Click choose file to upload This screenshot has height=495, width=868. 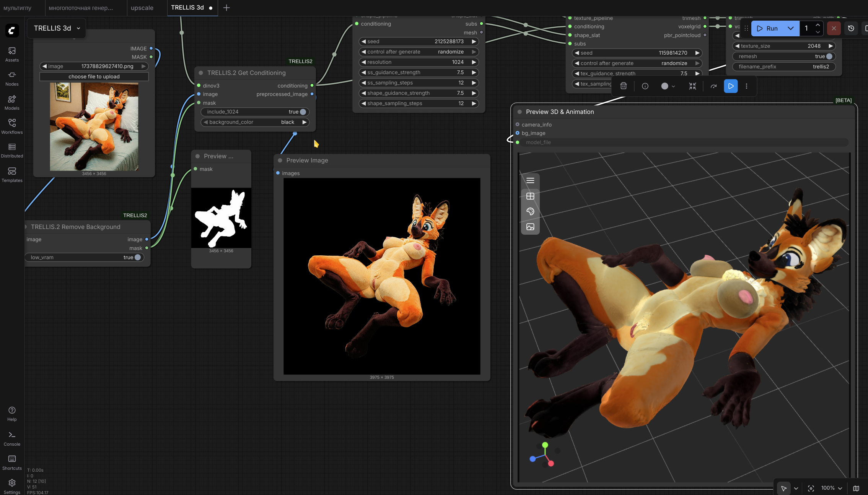tap(94, 76)
